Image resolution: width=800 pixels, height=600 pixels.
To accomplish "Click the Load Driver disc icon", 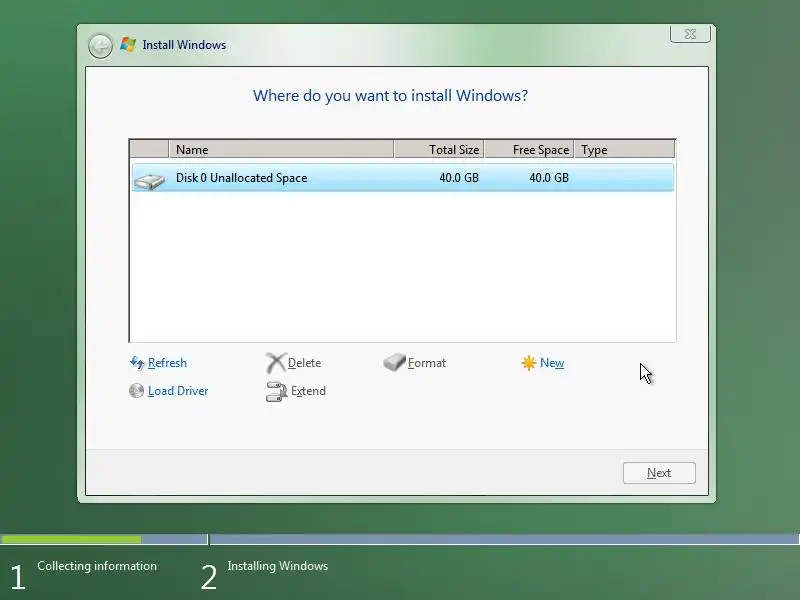I will click(136, 391).
